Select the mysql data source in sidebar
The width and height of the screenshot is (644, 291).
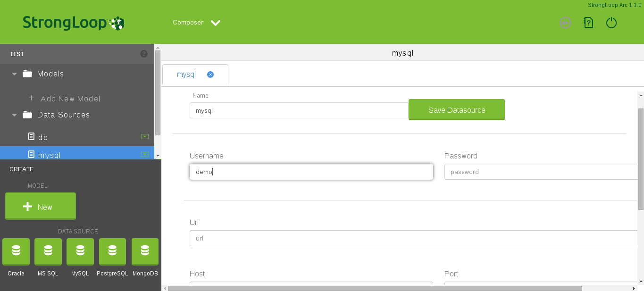pos(77,153)
